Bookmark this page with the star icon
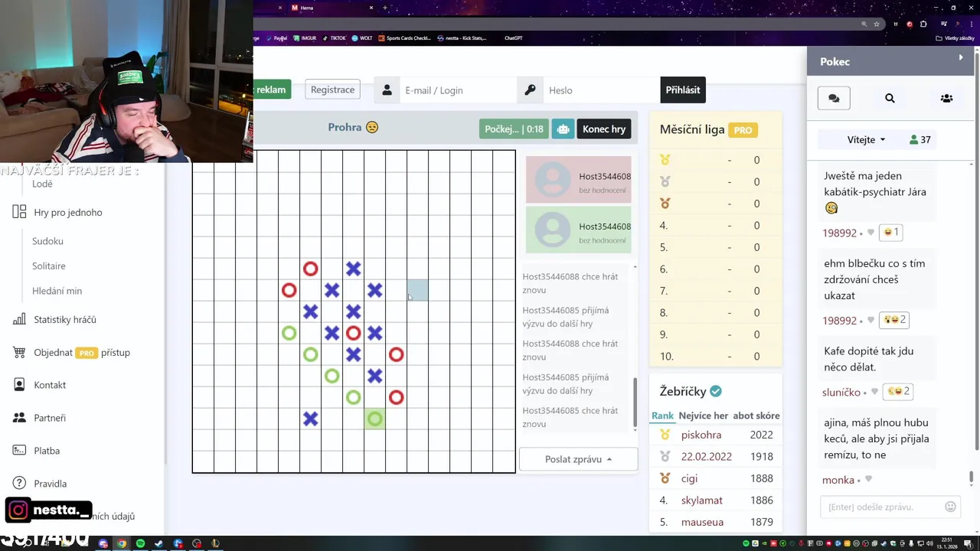The height and width of the screenshot is (551, 980). point(877,24)
